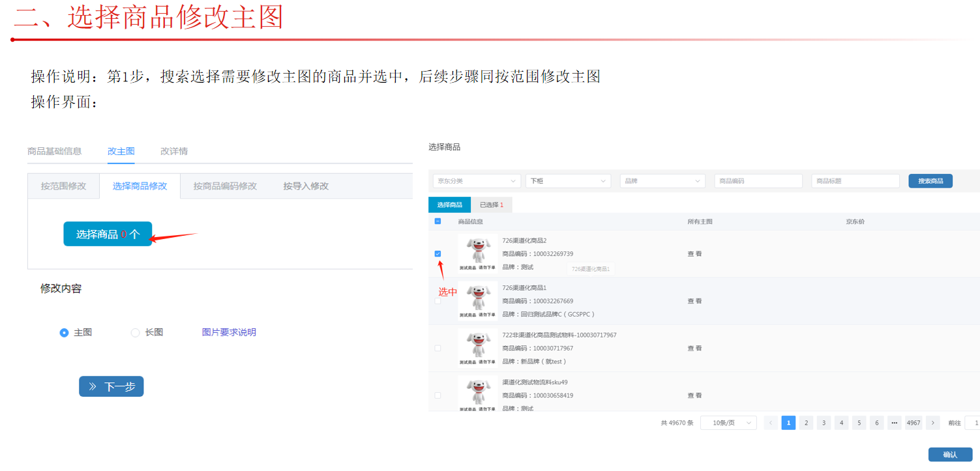Switch to the 改详情 tab
The image size is (980, 471).
pyautogui.click(x=174, y=151)
